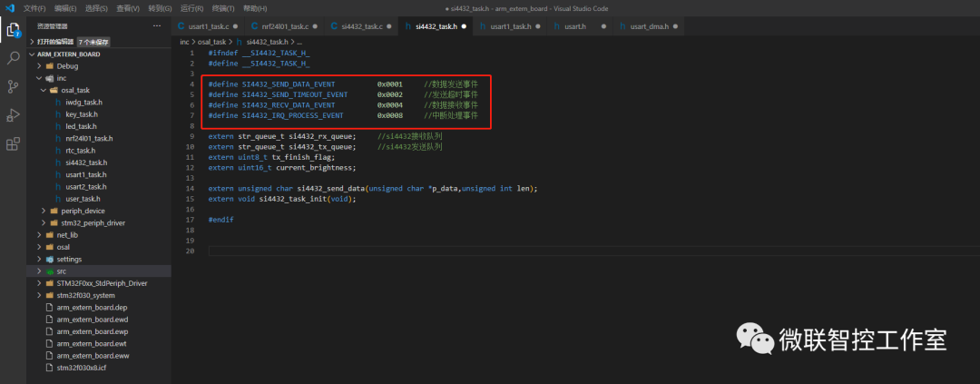Expand the Debug folder
The image size is (980, 384).
click(67, 66)
